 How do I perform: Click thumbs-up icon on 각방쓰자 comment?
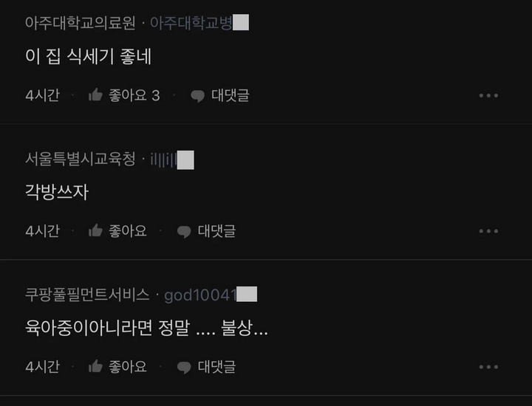point(95,230)
